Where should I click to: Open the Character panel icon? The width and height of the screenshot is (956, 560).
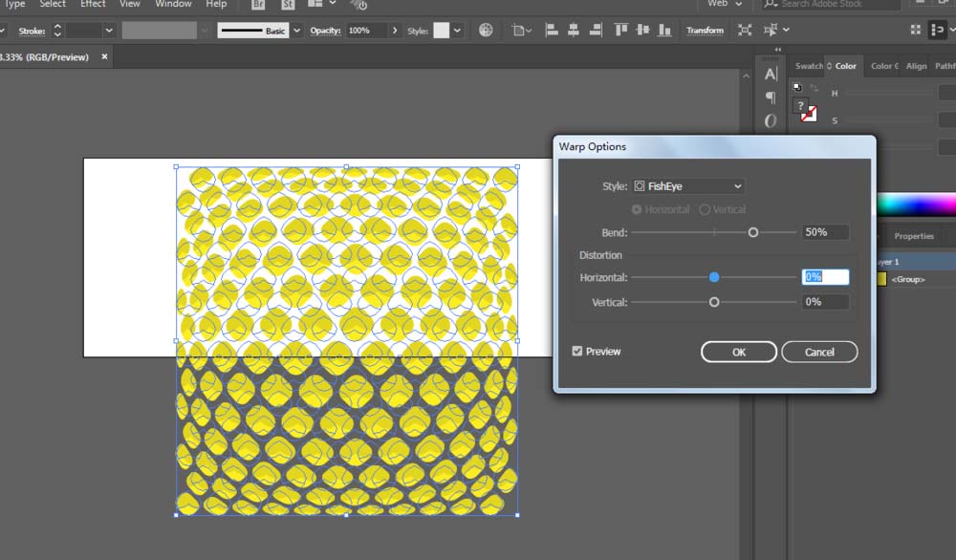771,75
